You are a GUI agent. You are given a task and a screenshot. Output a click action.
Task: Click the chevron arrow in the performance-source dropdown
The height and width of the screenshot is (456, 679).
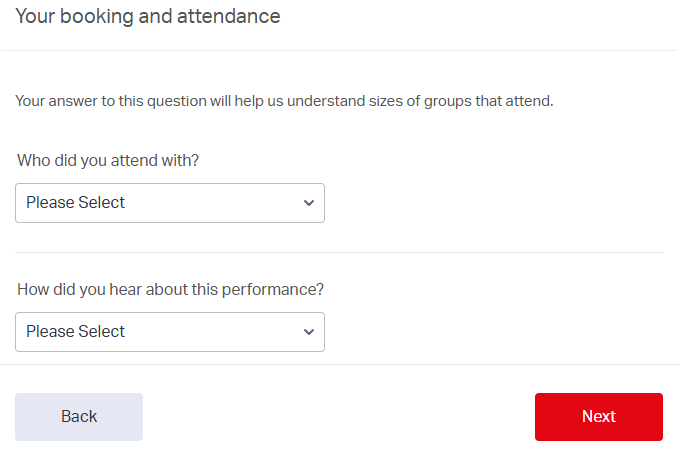point(308,332)
